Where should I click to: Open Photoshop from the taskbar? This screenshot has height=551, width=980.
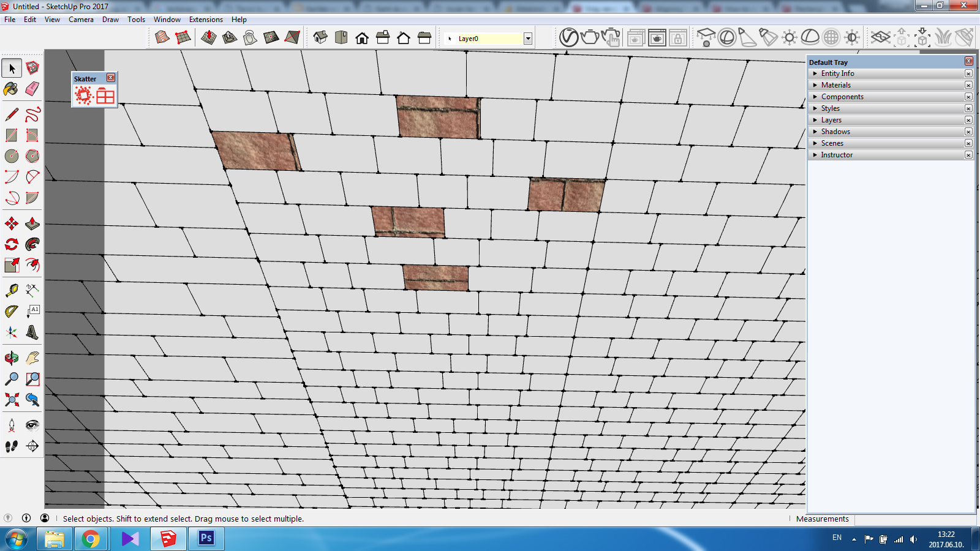[206, 539]
